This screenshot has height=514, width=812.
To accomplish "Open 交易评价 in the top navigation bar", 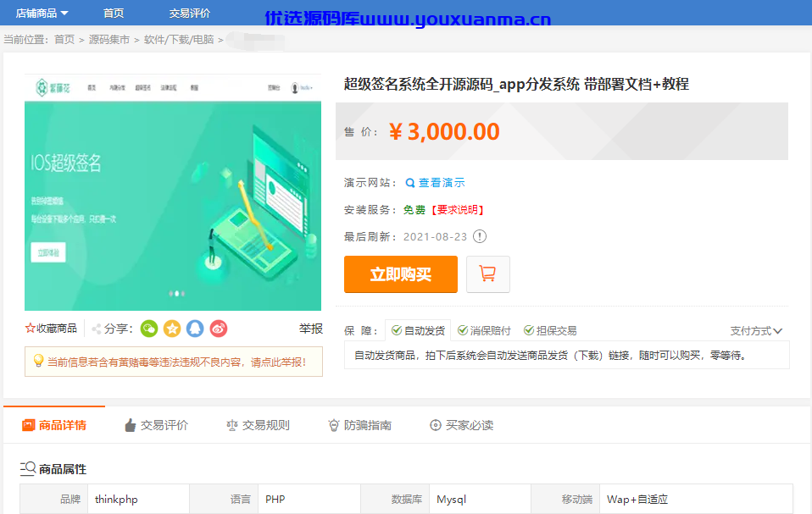I will click(190, 13).
